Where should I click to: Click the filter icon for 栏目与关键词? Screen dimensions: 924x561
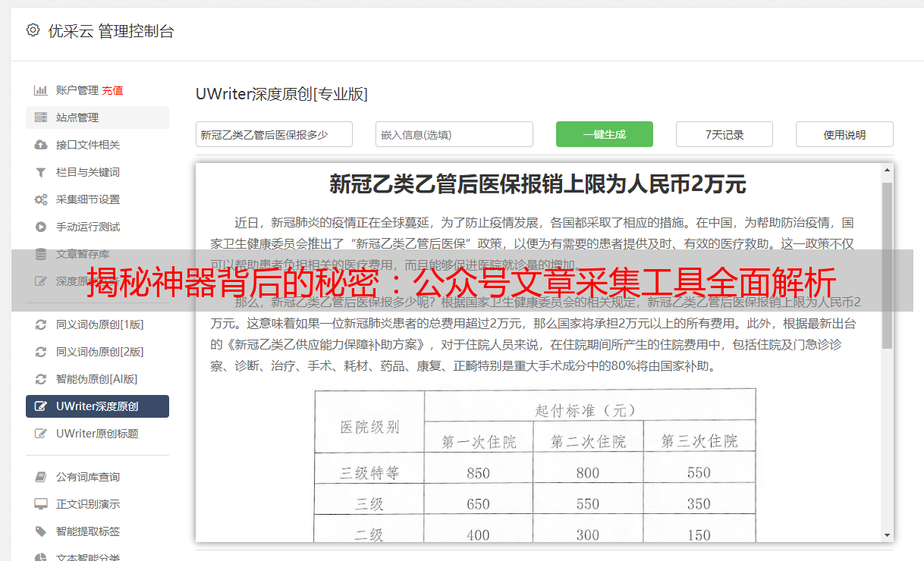[x=41, y=172]
